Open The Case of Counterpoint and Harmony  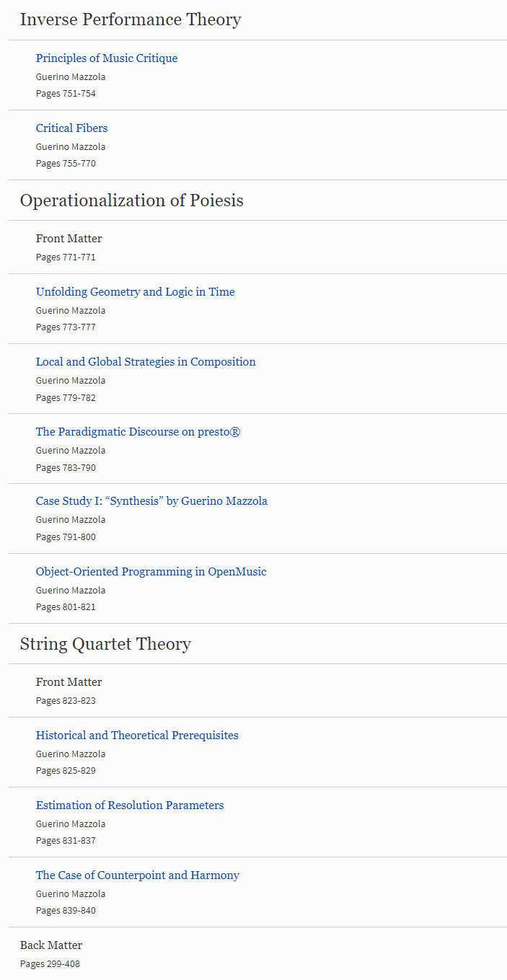138,875
